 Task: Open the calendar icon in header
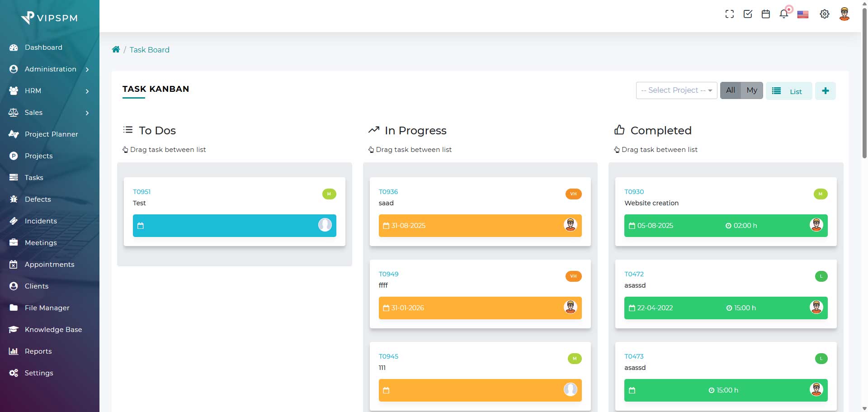point(766,14)
